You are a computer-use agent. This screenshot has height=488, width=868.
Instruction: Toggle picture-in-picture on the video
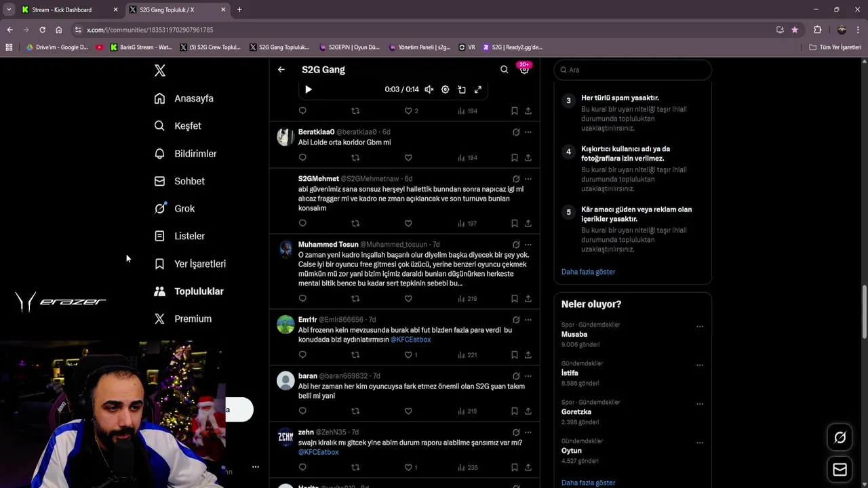[462, 89]
